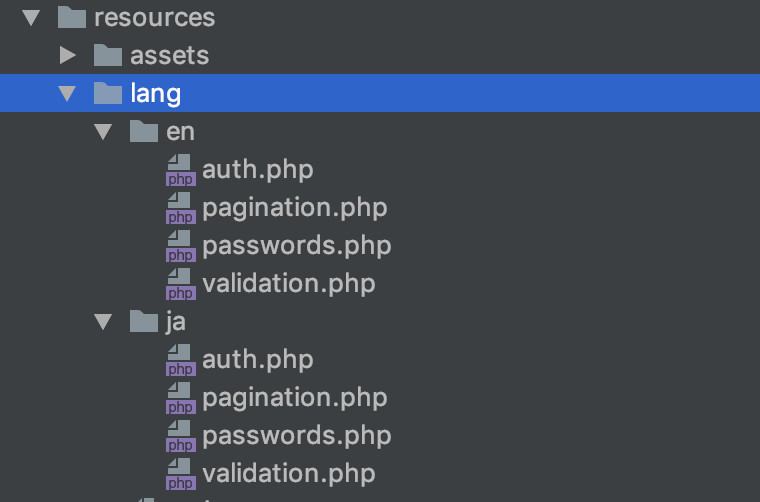Select the assets folder label
This screenshot has height=502, width=760.
click(x=170, y=56)
